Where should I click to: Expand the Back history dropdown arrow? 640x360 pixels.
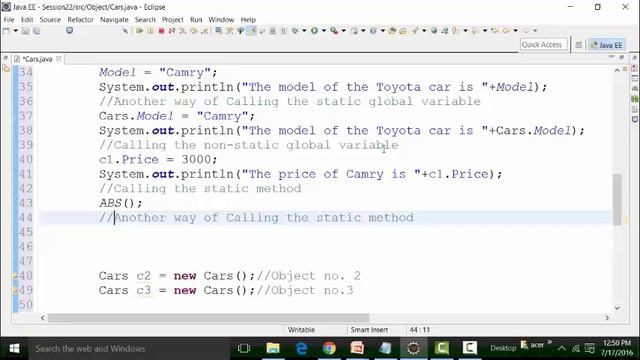click(x=516, y=31)
